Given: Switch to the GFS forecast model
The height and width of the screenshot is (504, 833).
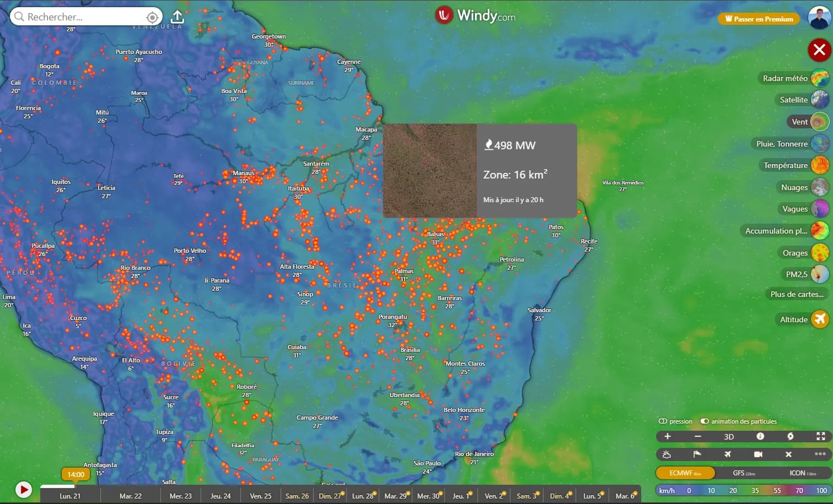Looking at the screenshot, I should (744, 473).
